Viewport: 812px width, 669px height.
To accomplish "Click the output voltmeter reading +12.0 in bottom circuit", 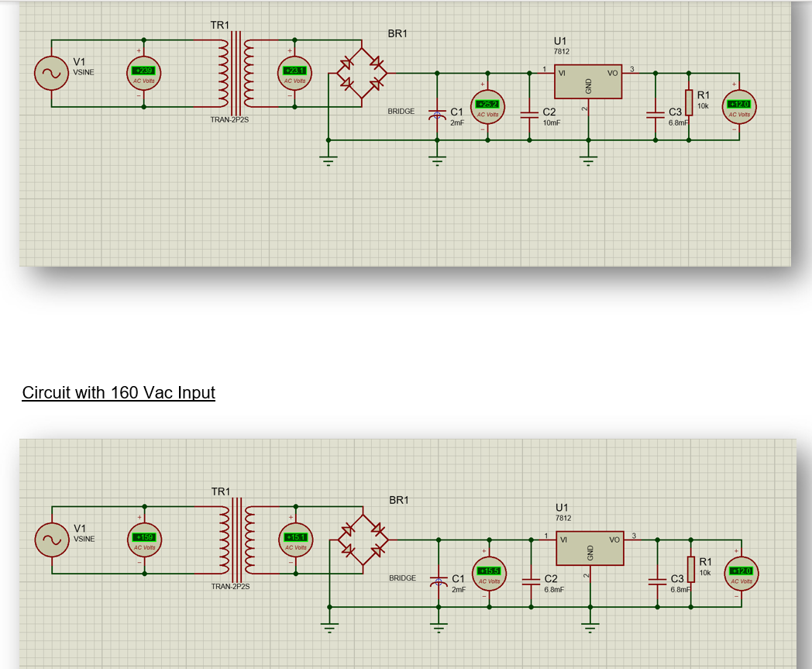I will tap(741, 574).
